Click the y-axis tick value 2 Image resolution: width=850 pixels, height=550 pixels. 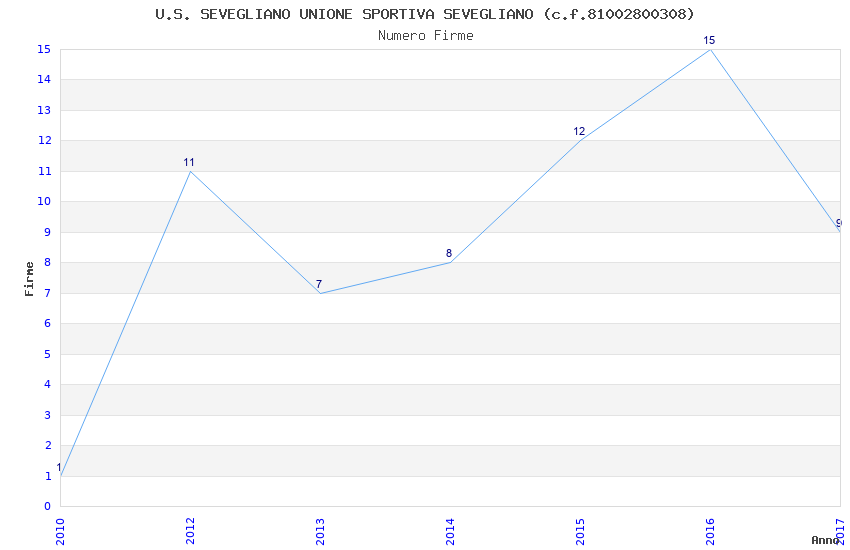click(x=48, y=445)
